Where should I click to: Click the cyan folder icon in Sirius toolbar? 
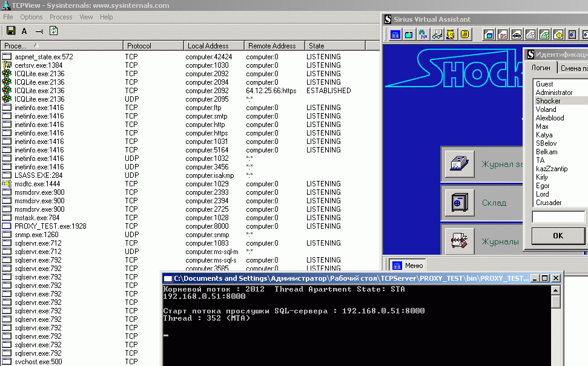(409, 35)
